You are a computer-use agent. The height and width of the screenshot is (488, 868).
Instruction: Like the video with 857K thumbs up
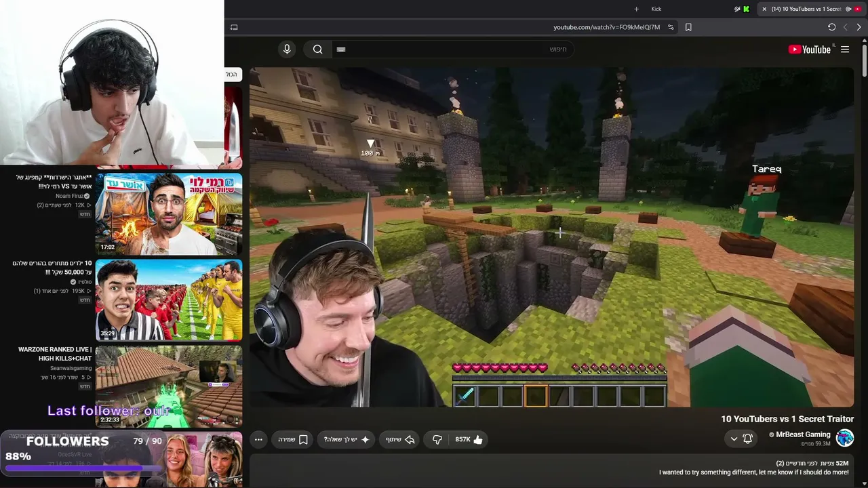469,439
